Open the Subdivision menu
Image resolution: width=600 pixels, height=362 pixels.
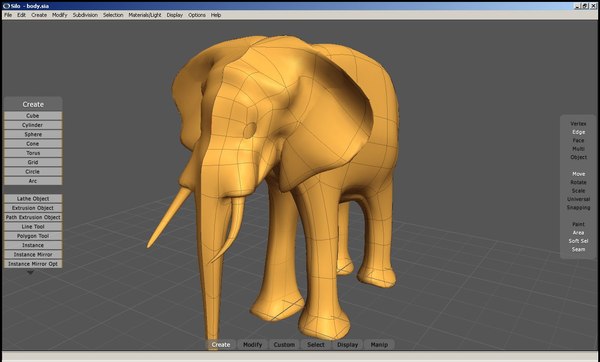tap(85, 15)
